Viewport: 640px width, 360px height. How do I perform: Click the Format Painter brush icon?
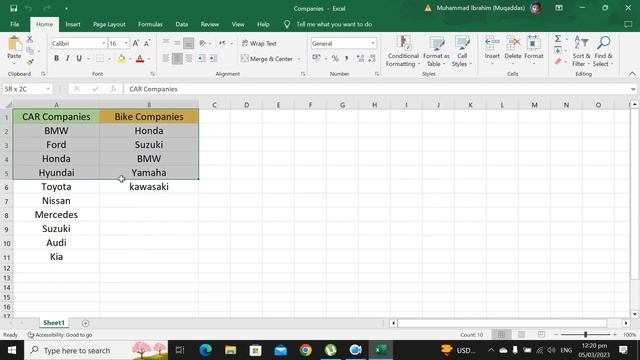click(29, 62)
